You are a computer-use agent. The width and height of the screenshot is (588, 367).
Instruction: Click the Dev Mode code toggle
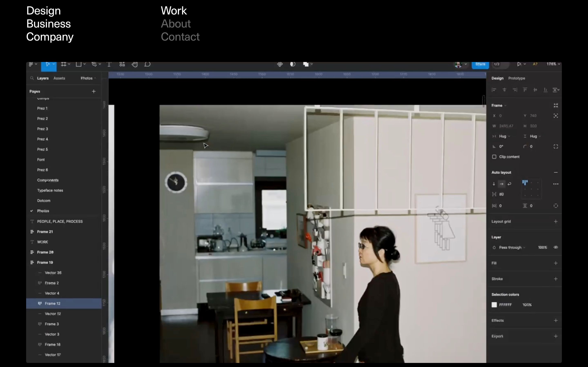point(497,64)
